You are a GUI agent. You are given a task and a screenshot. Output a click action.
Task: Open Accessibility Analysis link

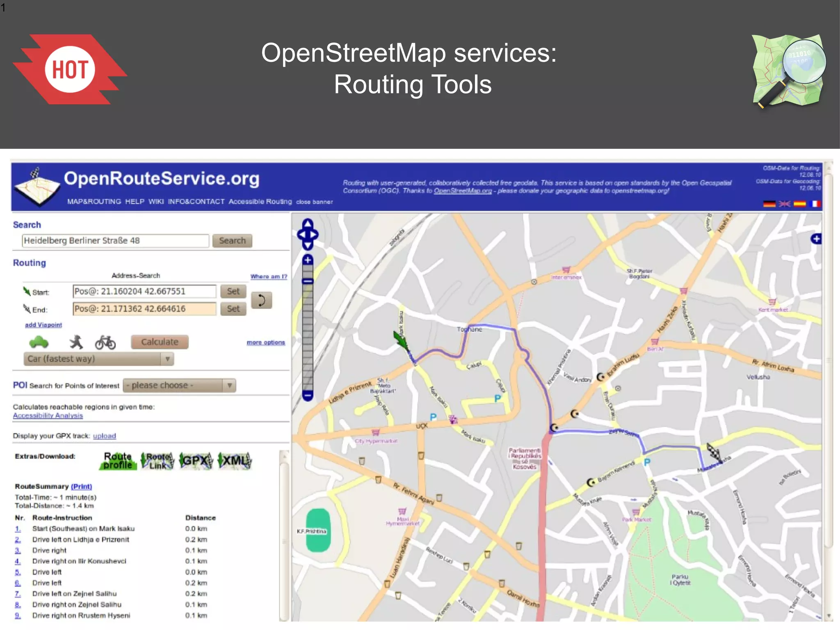pyautogui.click(x=48, y=415)
